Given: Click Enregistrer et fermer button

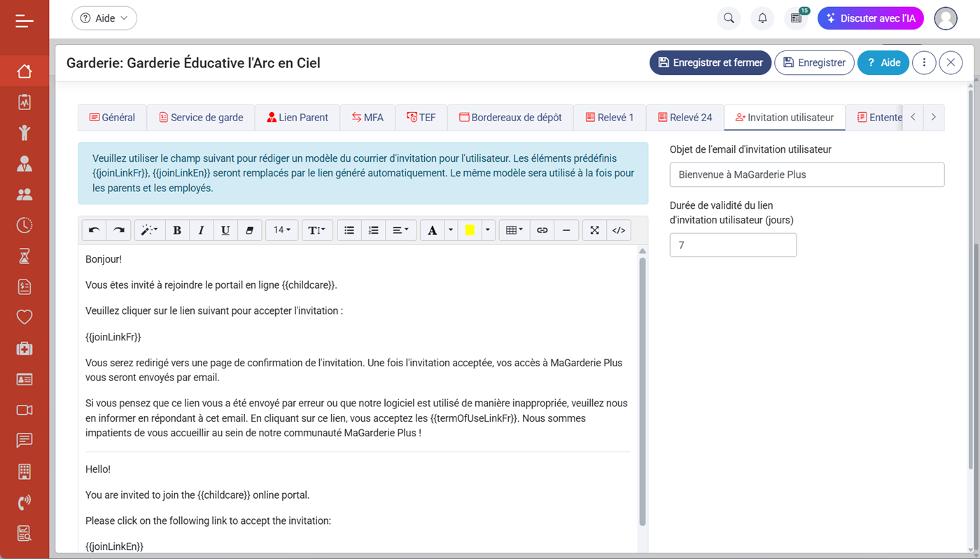Looking at the screenshot, I should 710,62.
